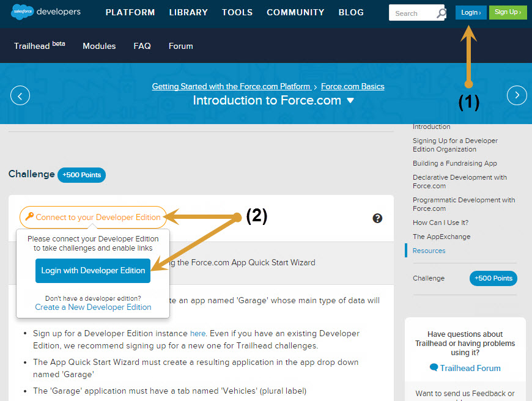Screen dimensions: 532x401
Task: Open the Trailhead beta home link
Action: (39, 45)
